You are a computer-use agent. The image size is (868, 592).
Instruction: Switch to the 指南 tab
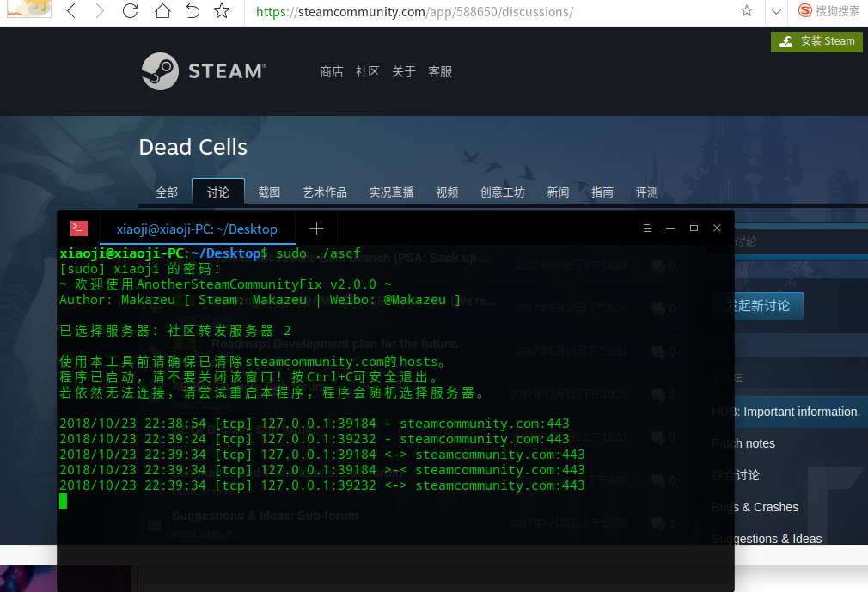tap(602, 192)
